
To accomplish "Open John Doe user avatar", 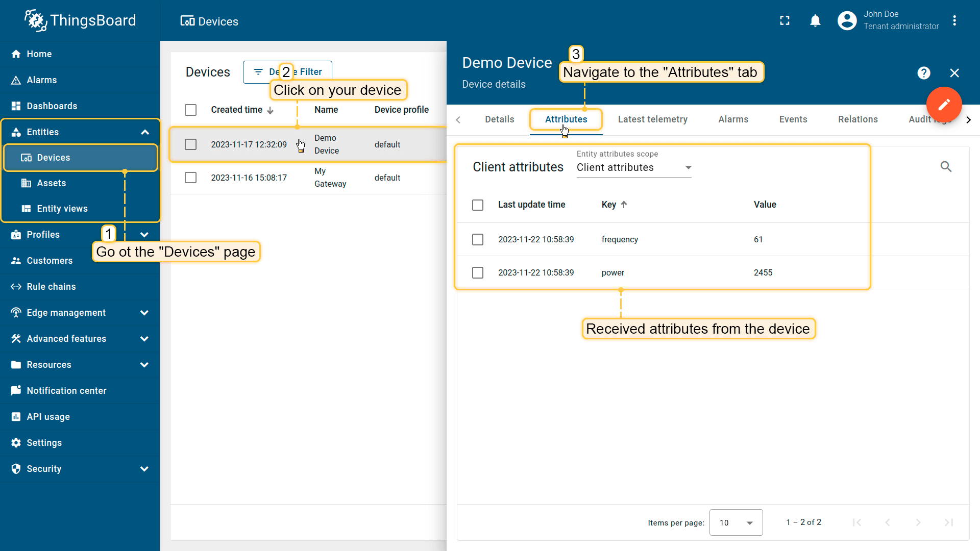I will (847, 20).
